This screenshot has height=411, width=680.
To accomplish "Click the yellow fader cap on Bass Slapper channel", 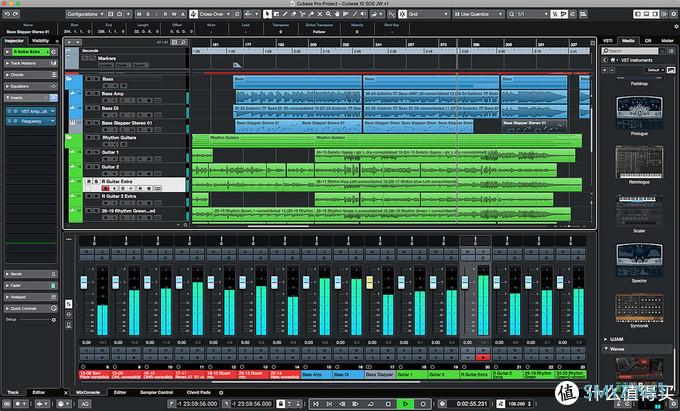I will pos(369,282).
